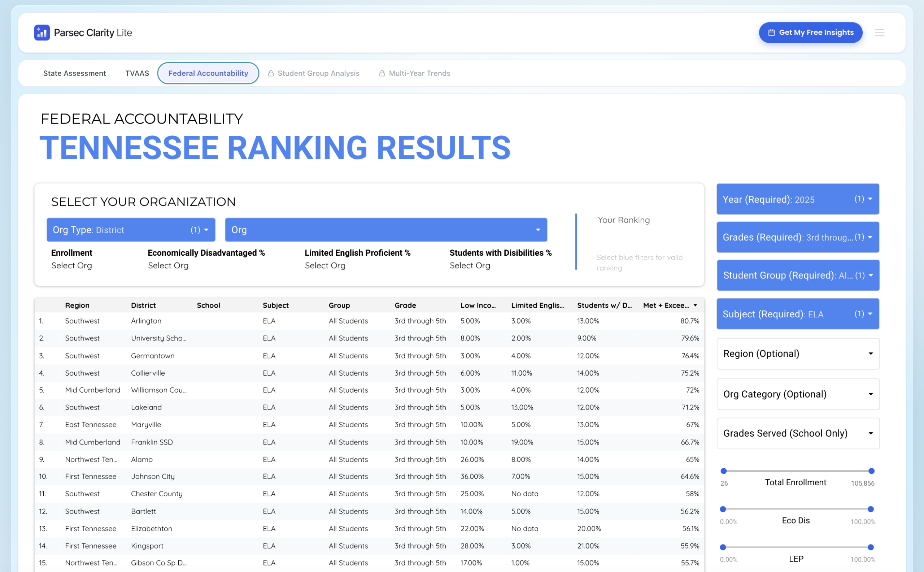The image size is (924, 572).
Task: Click the Williamson Cou... district cell
Action: point(159,390)
